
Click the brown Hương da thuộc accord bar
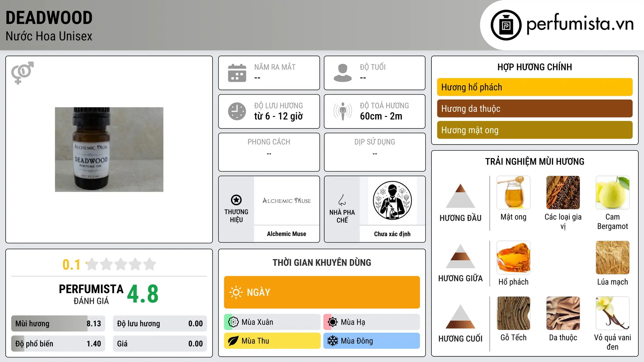tap(535, 108)
